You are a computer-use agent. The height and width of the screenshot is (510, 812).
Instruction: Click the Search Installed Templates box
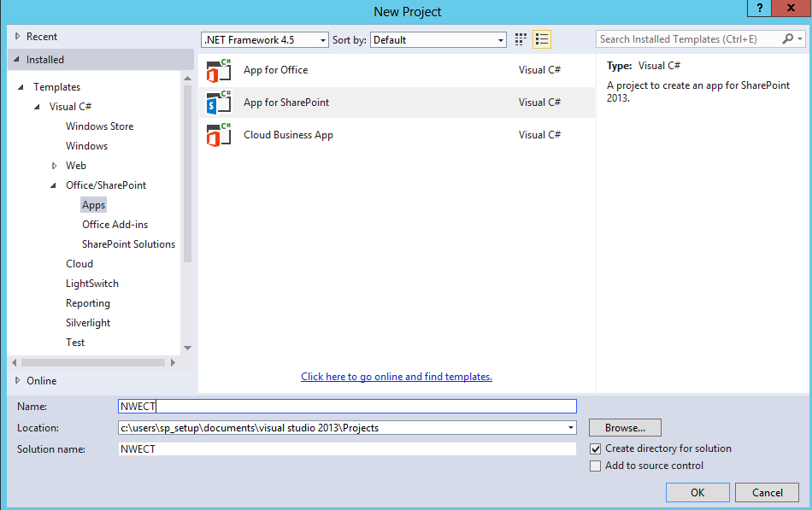(689, 39)
